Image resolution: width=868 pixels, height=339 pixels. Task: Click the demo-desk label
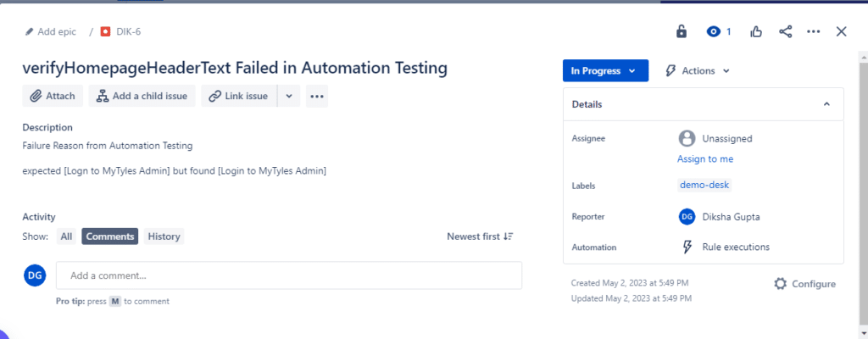tap(704, 185)
